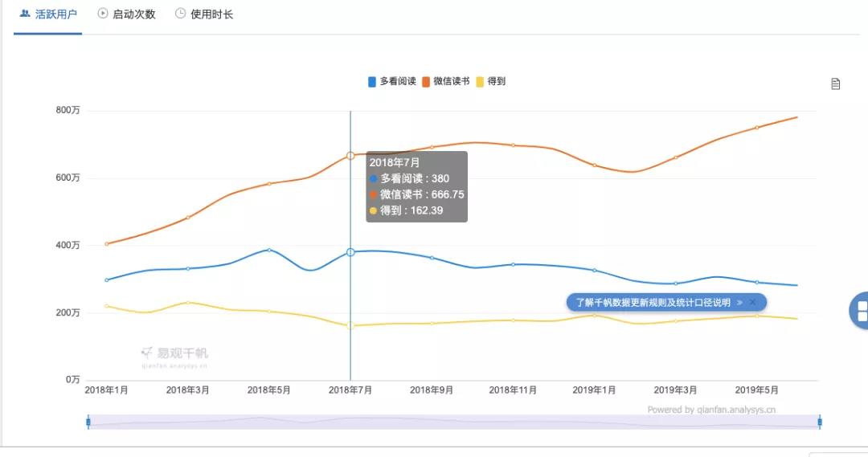Screen dimensions: 868x457
Task: Open the 启动次数 tab
Action: pos(127,14)
